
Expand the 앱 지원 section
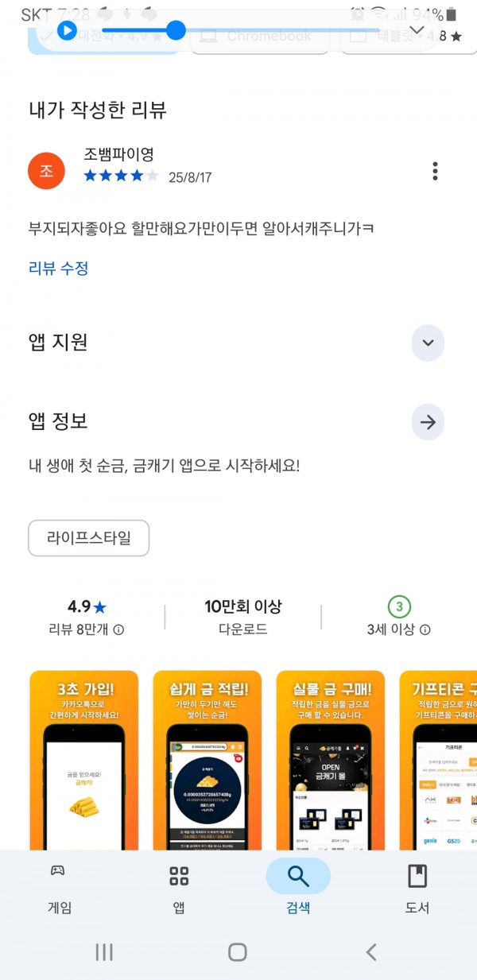(428, 343)
